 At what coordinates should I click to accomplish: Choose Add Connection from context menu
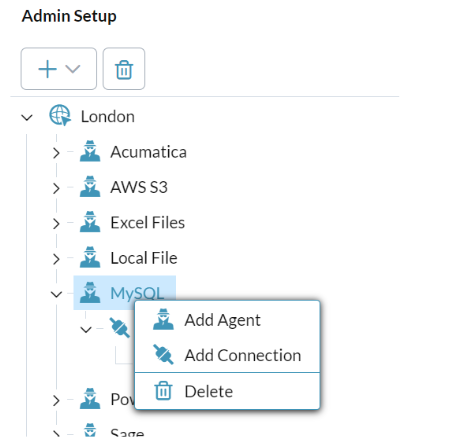click(x=227, y=355)
